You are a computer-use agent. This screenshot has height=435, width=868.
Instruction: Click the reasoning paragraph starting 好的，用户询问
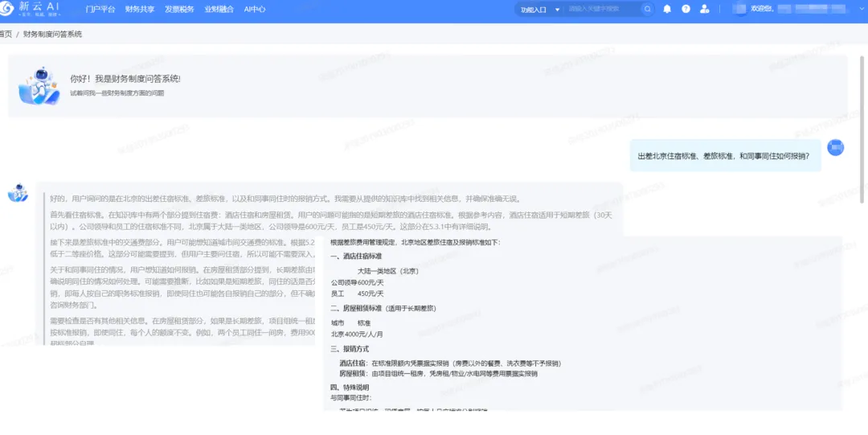285,199
